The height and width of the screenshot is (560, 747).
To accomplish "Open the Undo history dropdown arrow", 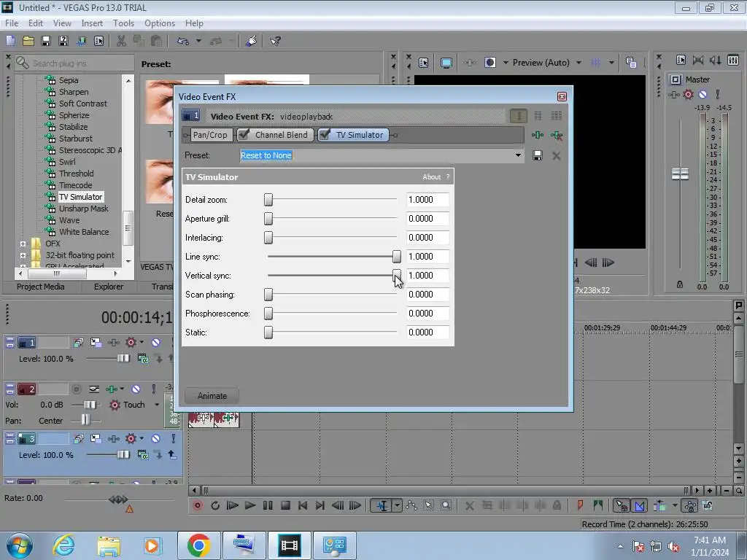I will 198,41.
